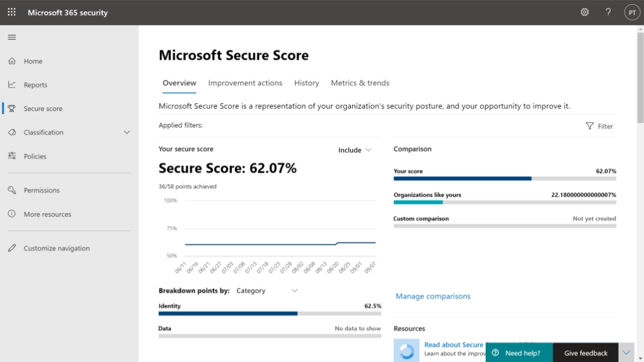
Task: Switch to the History tab
Action: coord(306,83)
